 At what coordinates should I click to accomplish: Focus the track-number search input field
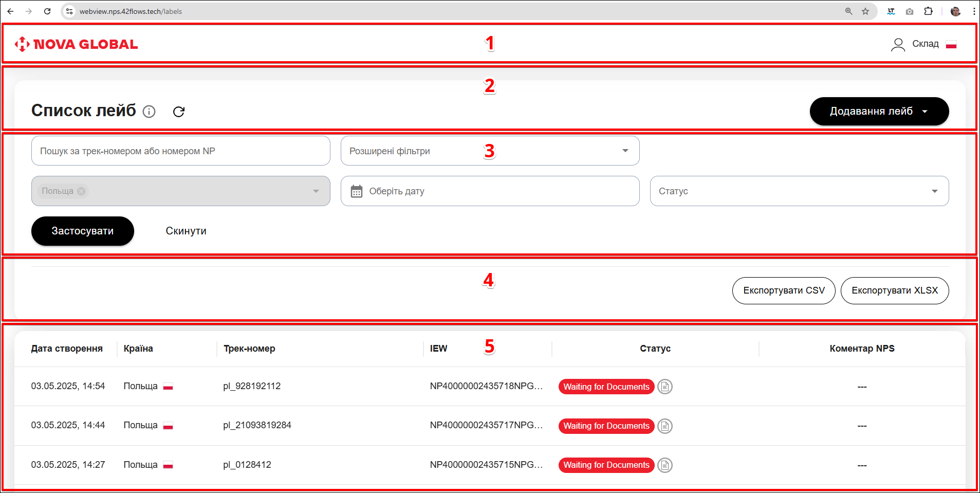click(x=180, y=151)
